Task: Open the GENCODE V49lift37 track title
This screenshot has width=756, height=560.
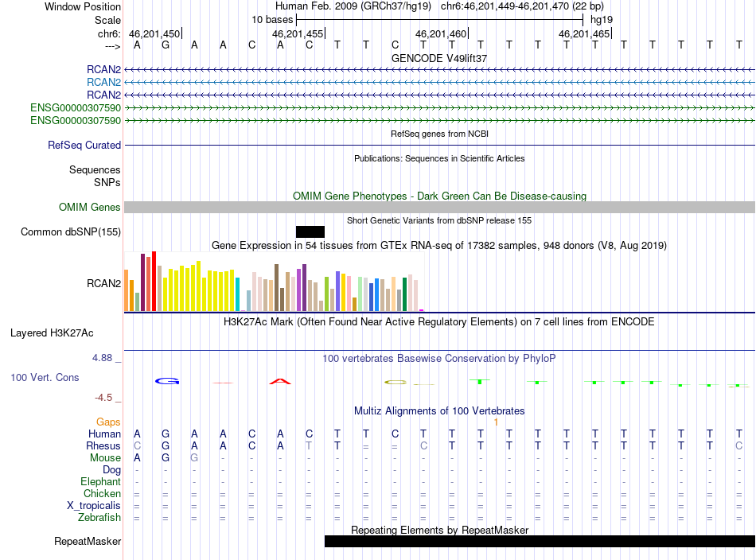Action: (439, 58)
